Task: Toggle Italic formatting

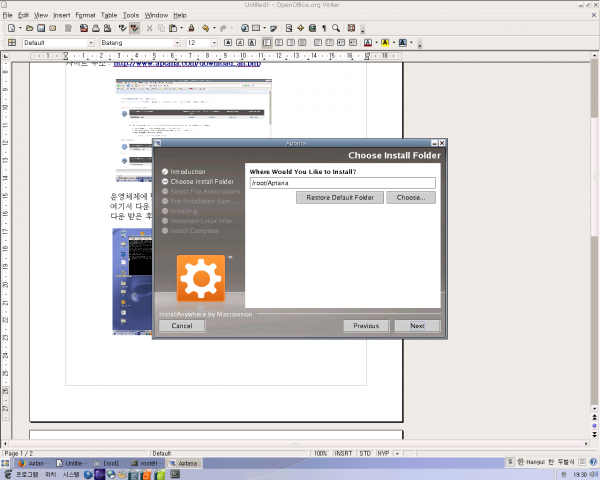Action: point(240,42)
